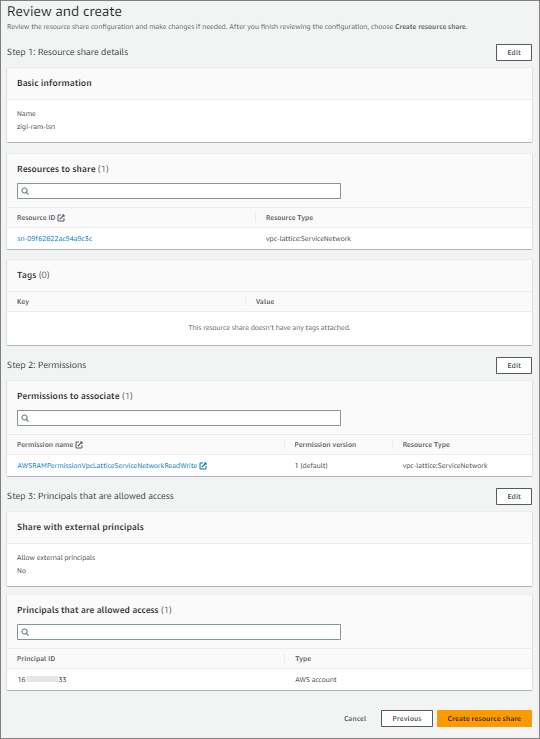Image resolution: width=540 pixels, height=739 pixels.
Task: Go back with Previous button
Action: pyautogui.click(x=407, y=719)
